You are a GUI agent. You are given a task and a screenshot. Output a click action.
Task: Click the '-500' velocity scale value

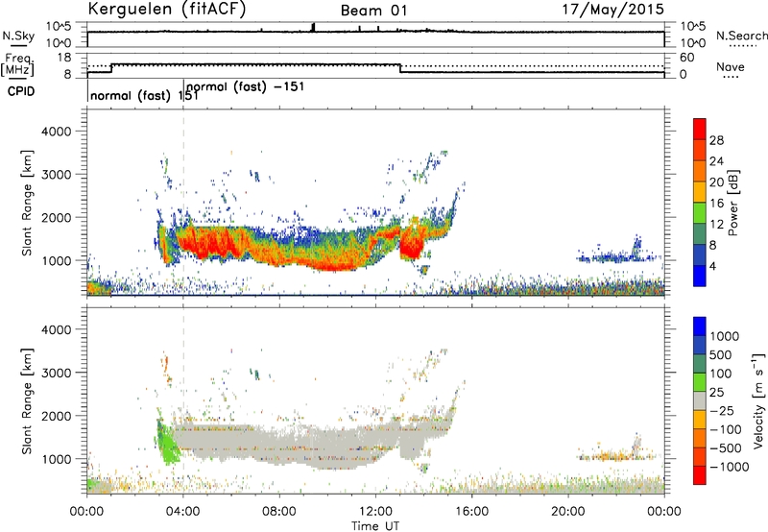(726, 448)
